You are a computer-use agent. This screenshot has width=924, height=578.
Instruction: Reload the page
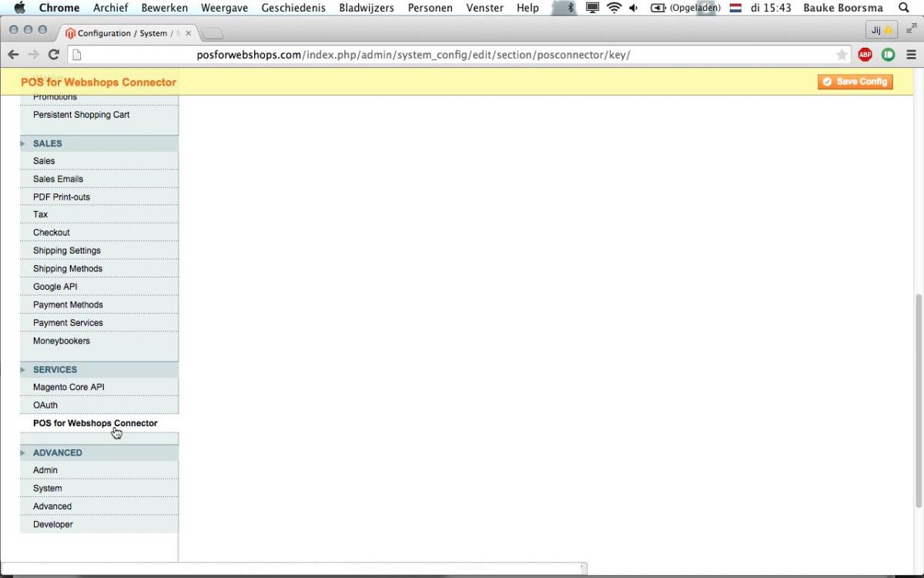coord(54,55)
